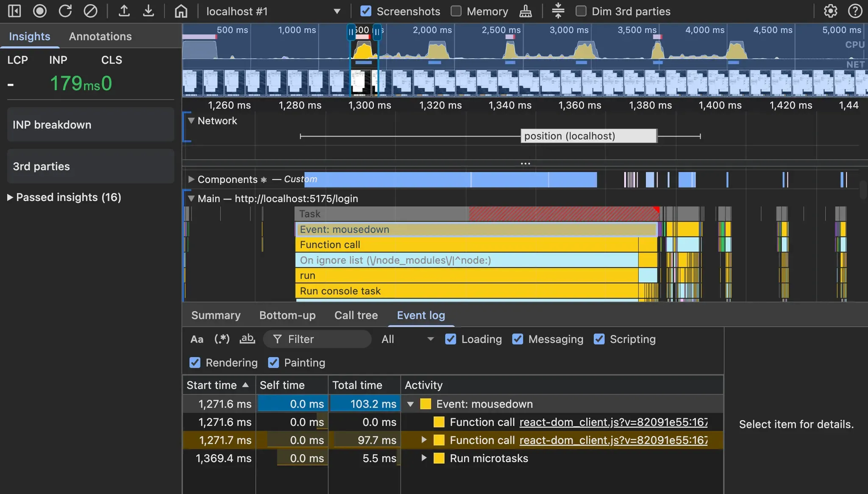This screenshot has height=494, width=868.
Task: Click the home icon in toolbar
Action: [181, 11]
